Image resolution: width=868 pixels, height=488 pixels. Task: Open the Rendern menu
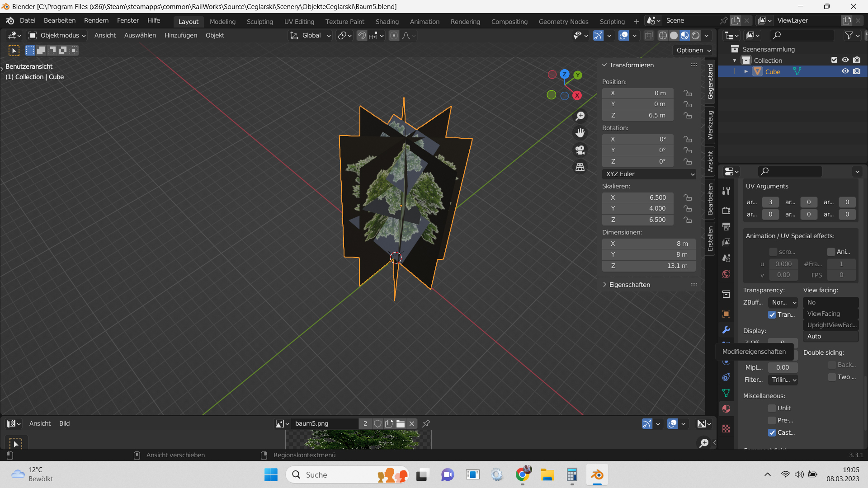point(96,20)
